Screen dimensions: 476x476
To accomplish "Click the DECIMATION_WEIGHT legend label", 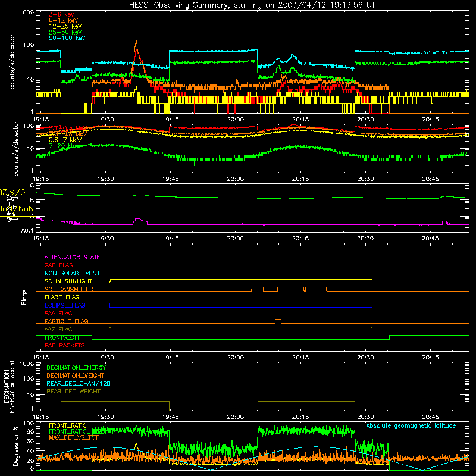I will coord(76,375).
